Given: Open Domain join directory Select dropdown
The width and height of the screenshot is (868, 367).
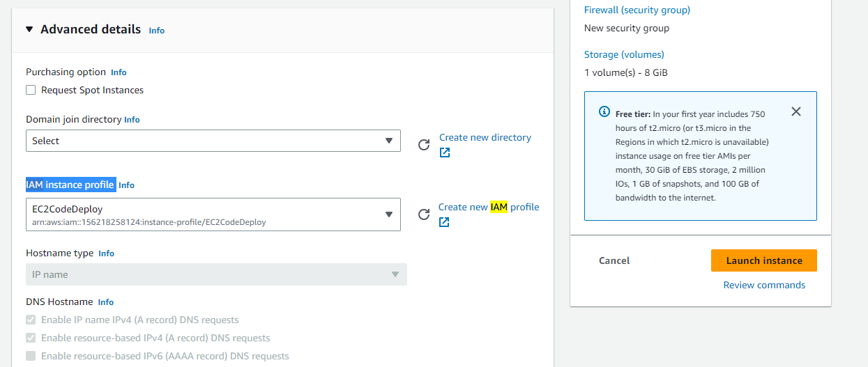Looking at the screenshot, I should click(213, 141).
